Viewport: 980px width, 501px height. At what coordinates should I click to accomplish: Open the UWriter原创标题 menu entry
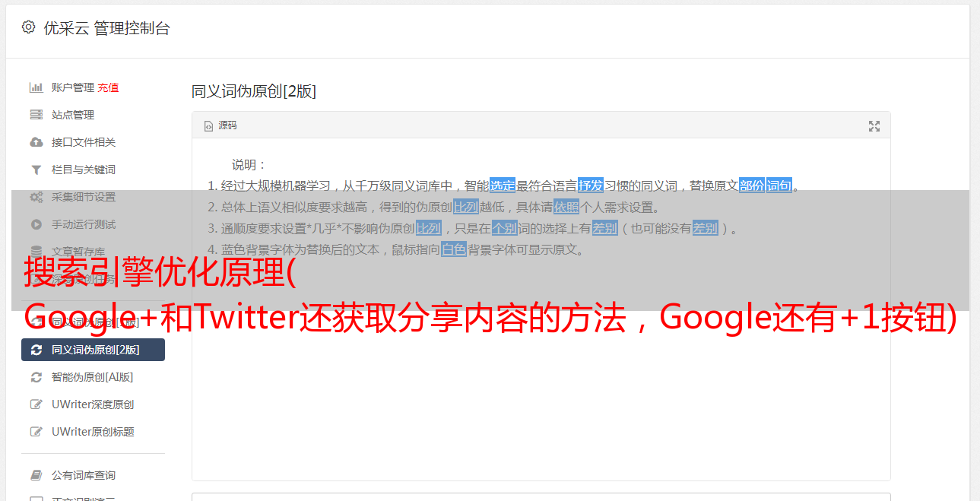[x=93, y=432]
